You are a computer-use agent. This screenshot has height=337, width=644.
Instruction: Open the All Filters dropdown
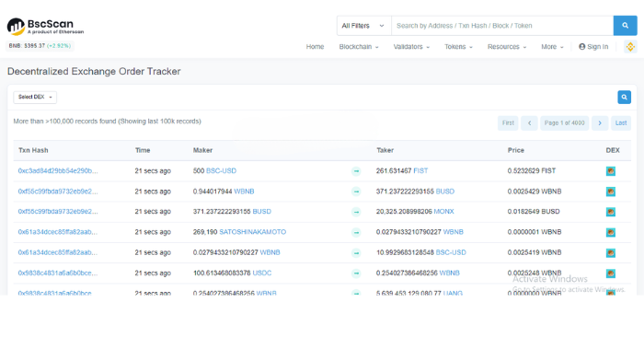[364, 26]
